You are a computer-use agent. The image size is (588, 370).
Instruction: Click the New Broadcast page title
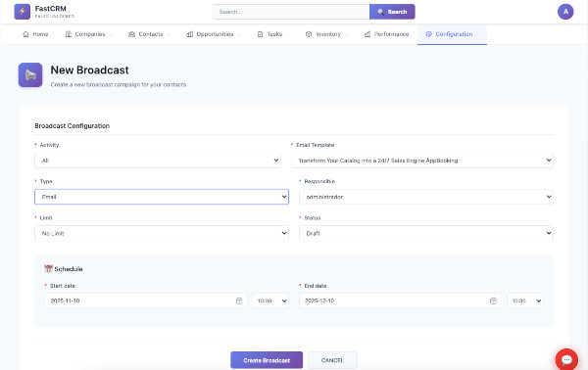89,70
